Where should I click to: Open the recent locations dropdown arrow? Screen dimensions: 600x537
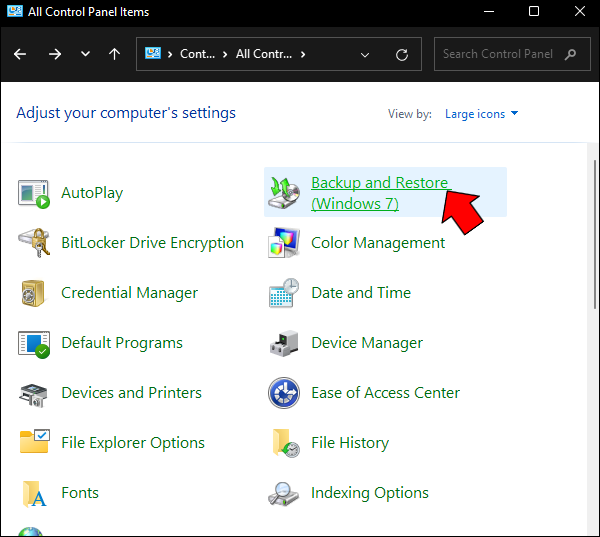[x=85, y=54]
